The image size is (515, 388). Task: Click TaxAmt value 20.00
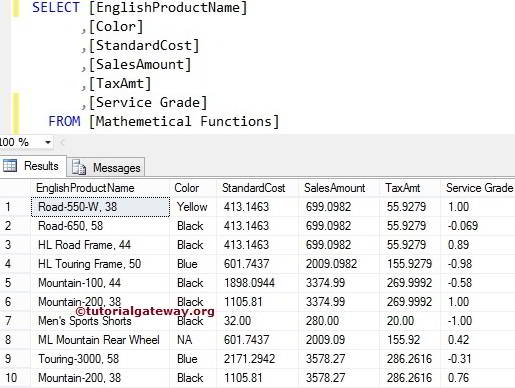410,321
